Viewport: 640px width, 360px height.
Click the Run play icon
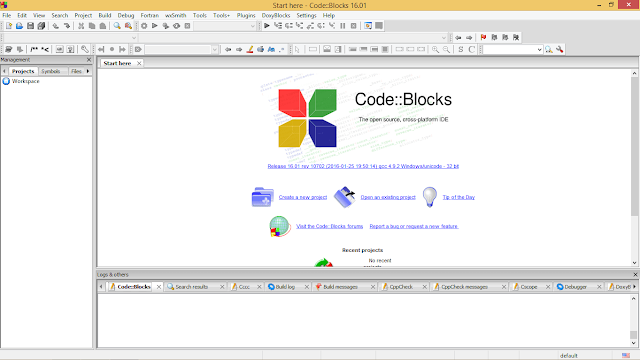tap(155, 26)
